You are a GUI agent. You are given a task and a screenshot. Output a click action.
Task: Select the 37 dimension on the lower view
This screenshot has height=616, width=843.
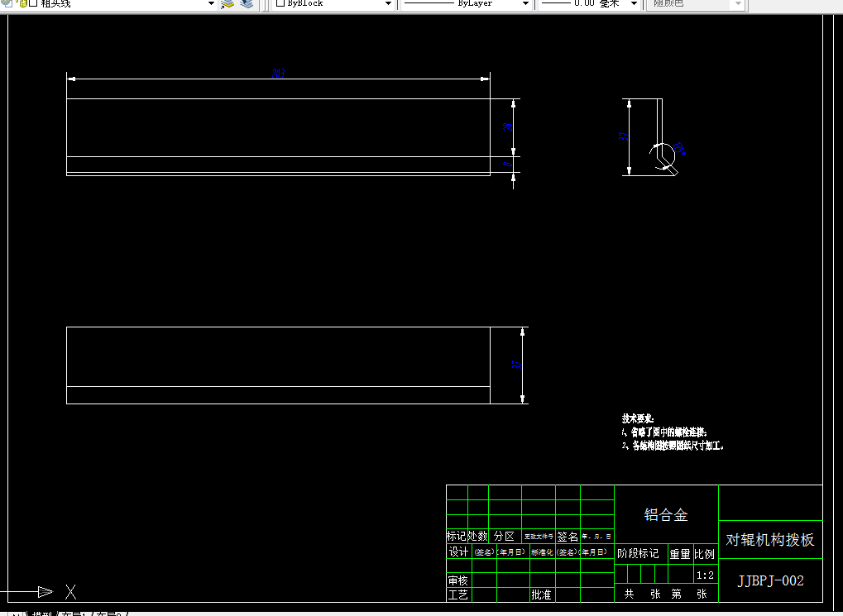point(517,365)
